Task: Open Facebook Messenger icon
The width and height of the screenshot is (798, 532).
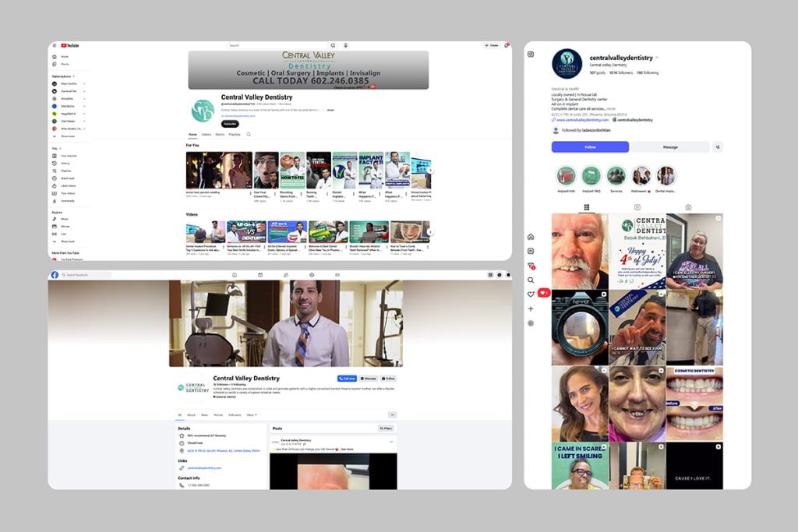Action: pos(500,275)
